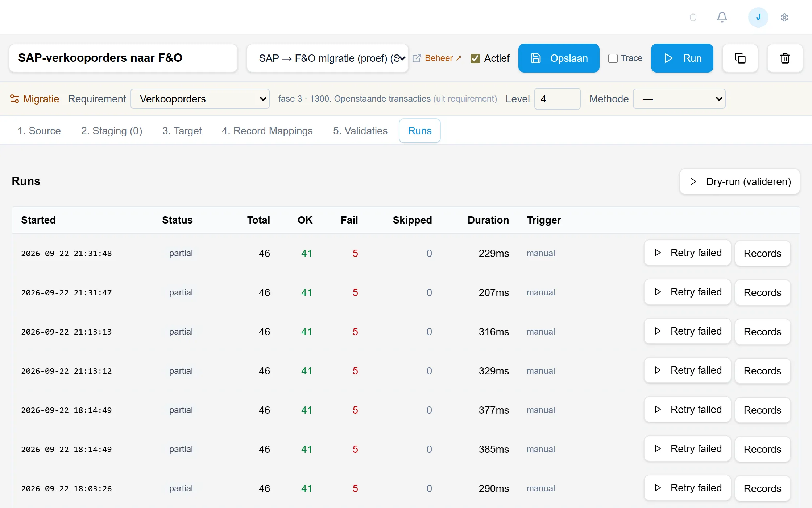Click the 2026-09-22 21:13:13 timestamp
The height and width of the screenshot is (508, 812).
pos(66,332)
